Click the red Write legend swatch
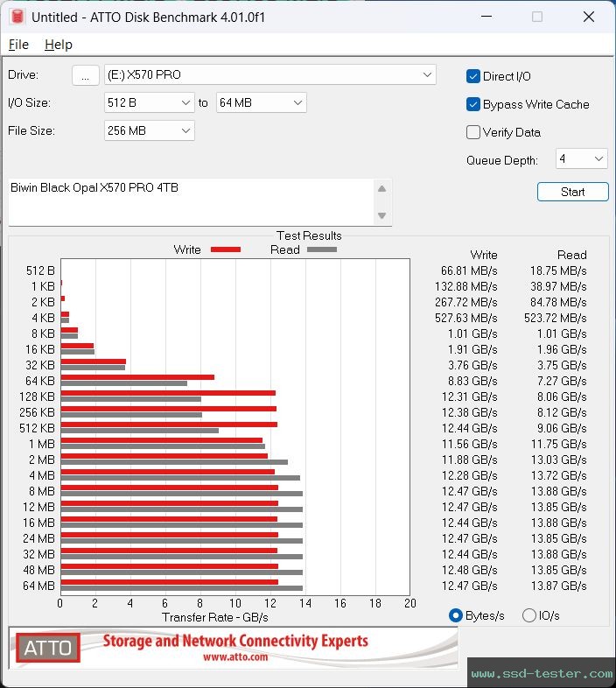 point(225,249)
